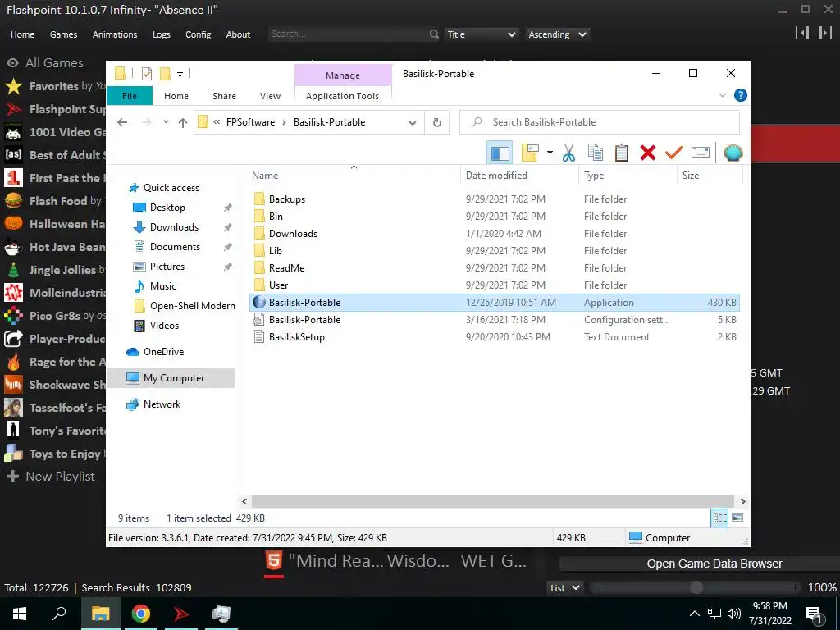
Task: Click the Copy icon in Explorer toolbar
Action: click(596, 153)
